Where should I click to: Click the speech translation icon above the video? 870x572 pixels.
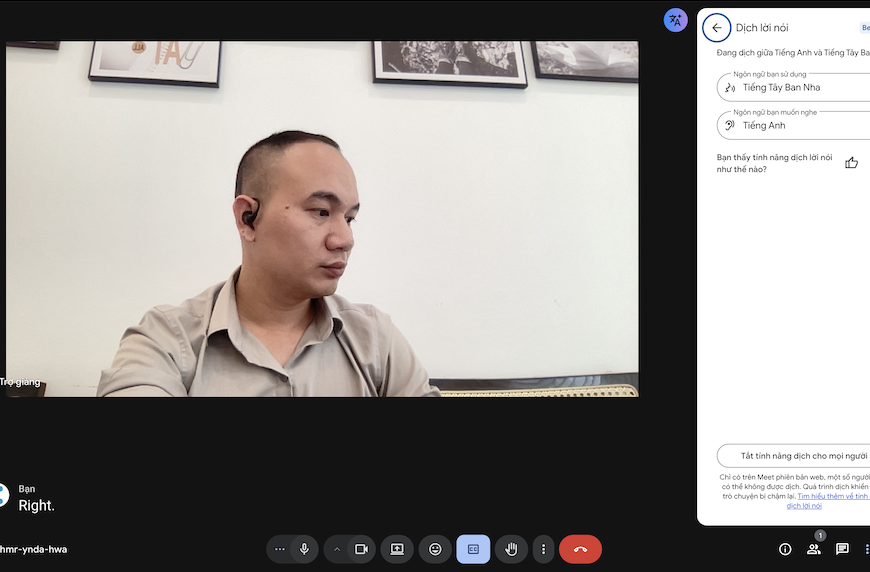(x=675, y=21)
